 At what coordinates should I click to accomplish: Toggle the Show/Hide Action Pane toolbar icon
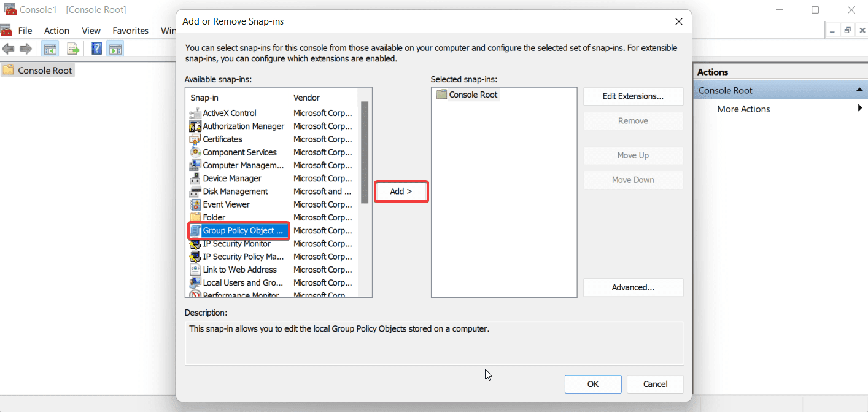tap(115, 49)
